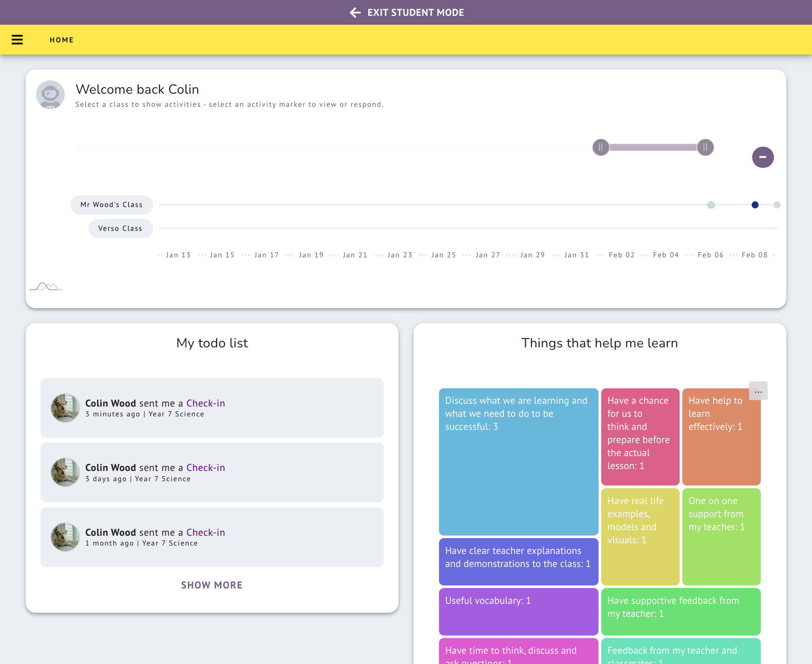Click the 'Have supportive feedback from my teacher' tile
Screen dimensions: 812x664
pyautogui.click(x=681, y=612)
